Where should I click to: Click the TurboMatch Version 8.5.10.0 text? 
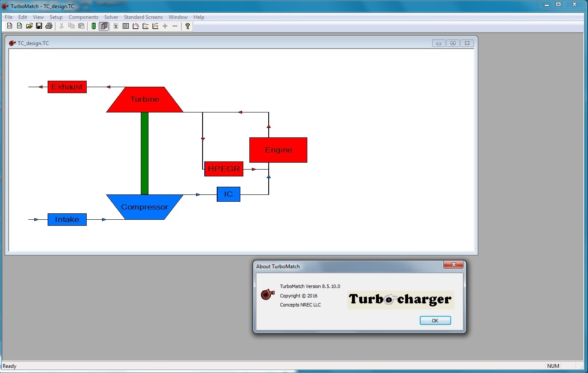310,286
